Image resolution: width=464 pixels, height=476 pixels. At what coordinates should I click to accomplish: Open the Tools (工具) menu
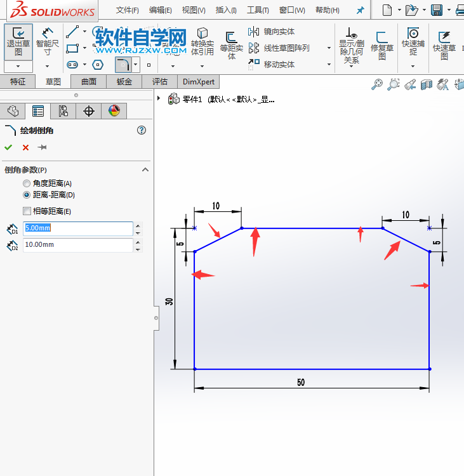point(258,10)
